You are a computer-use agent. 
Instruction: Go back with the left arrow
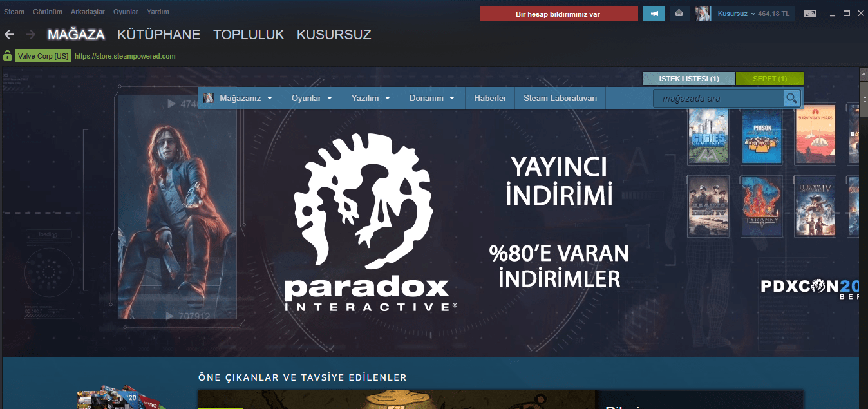[9, 34]
